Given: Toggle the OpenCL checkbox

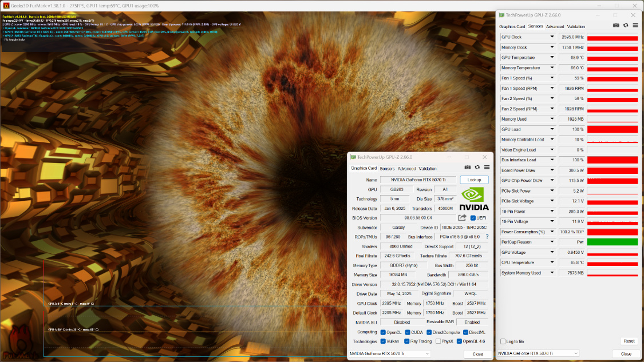Looking at the screenshot, I should pyautogui.click(x=383, y=332).
